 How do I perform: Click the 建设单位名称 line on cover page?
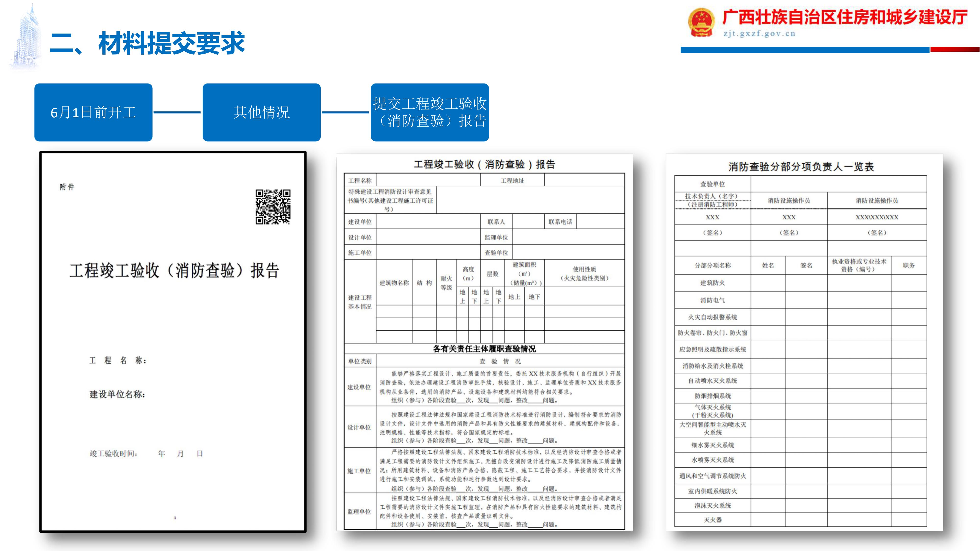[x=118, y=394]
